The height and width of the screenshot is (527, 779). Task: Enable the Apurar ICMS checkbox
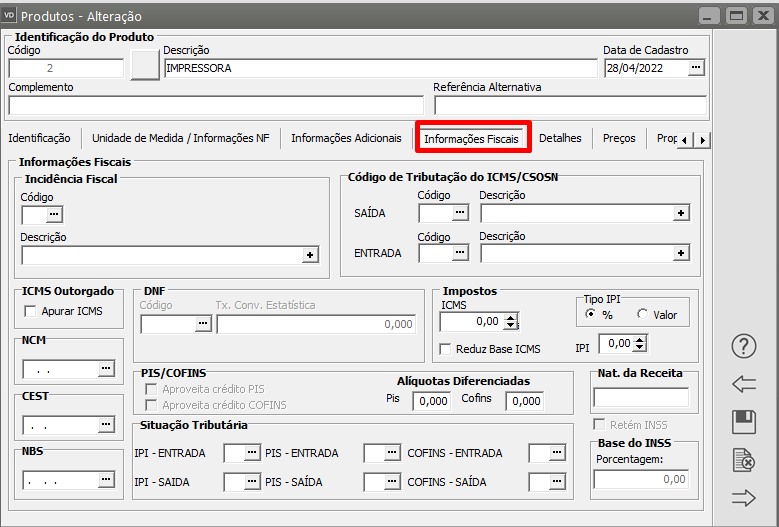pos(30,311)
